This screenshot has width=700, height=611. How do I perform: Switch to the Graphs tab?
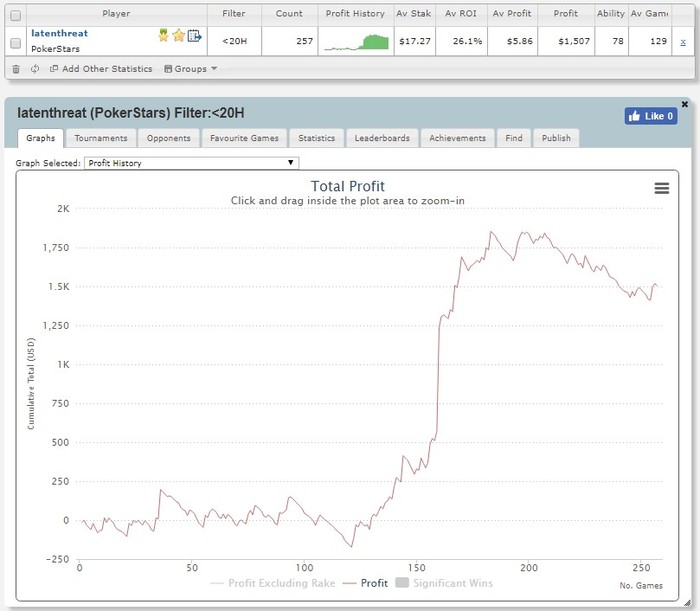tap(41, 138)
